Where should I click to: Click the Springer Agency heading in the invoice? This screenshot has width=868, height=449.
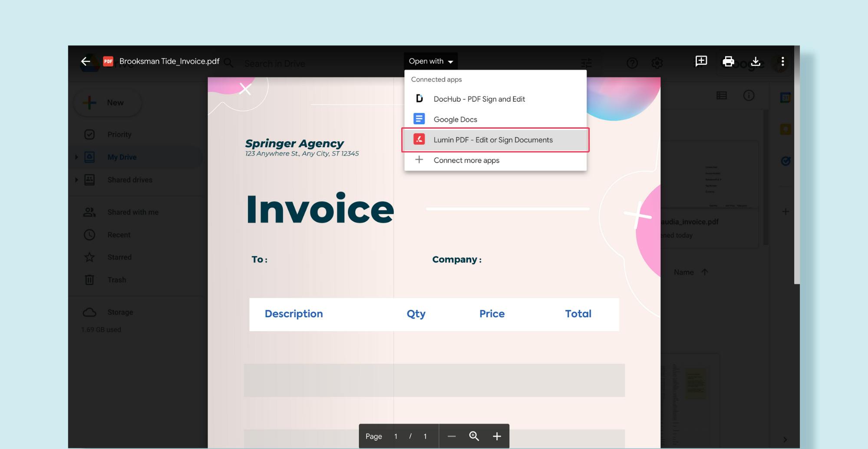click(x=294, y=143)
